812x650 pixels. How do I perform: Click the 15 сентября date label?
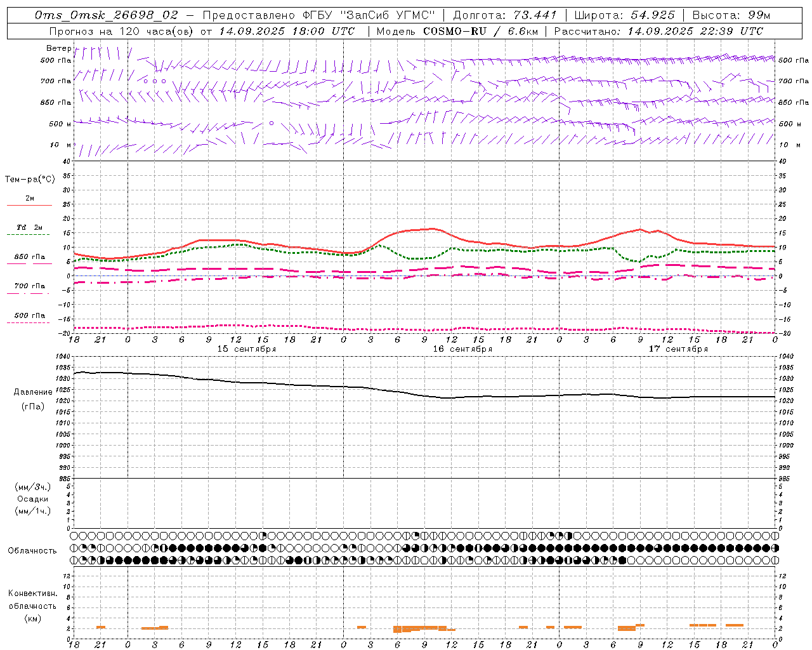[x=246, y=349]
